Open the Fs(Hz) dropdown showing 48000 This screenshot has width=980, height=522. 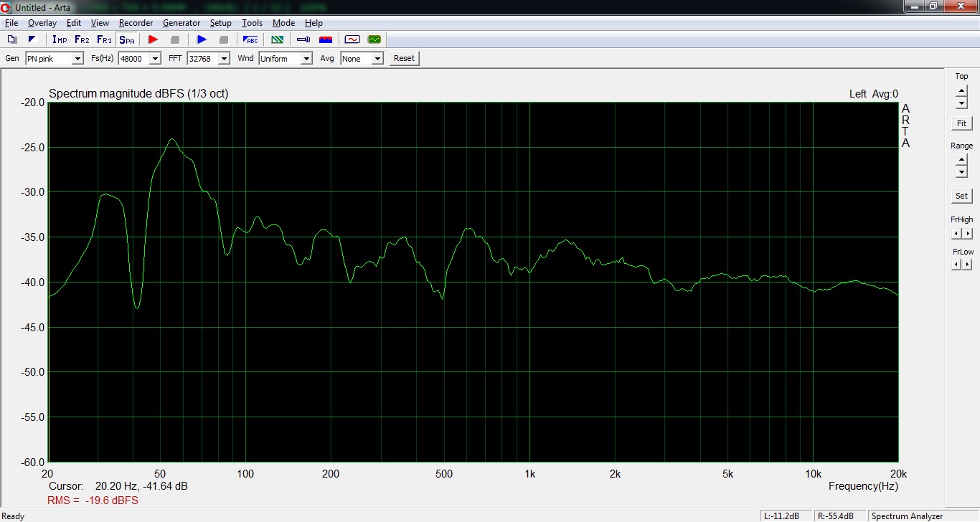(x=140, y=59)
